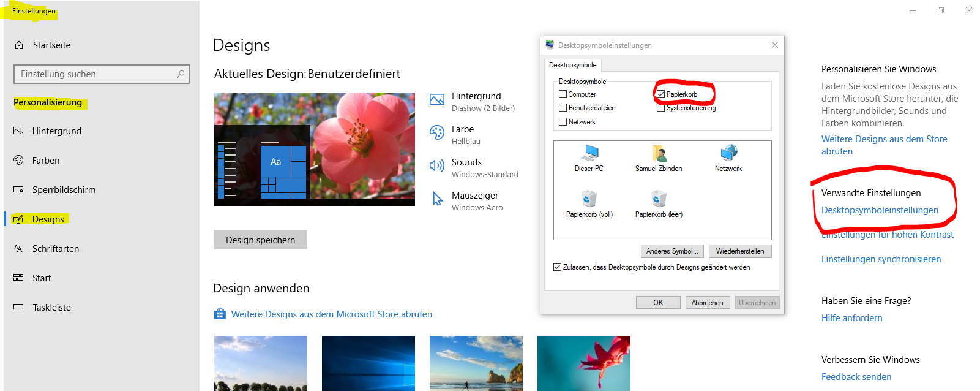Click the Hilfe anfordern link
This screenshot has height=391, width=980.
[852, 318]
